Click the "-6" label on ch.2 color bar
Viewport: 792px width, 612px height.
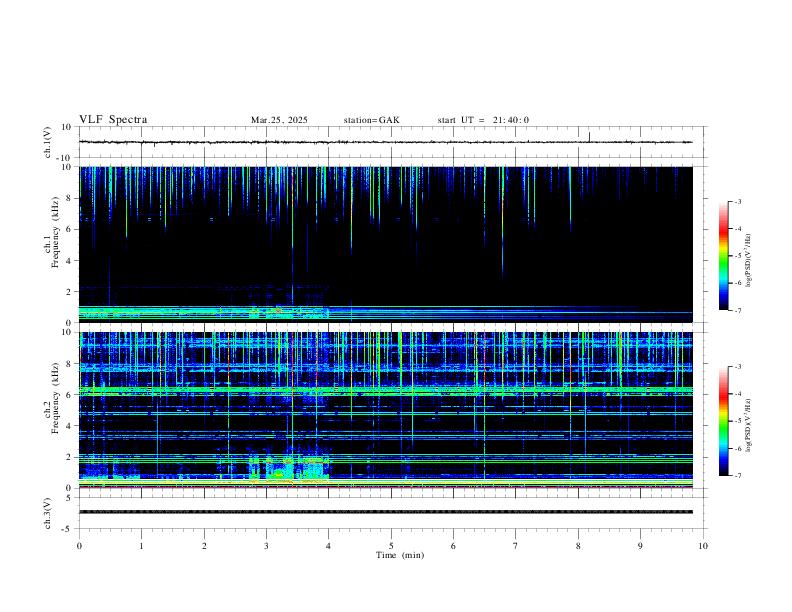pyautogui.click(x=737, y=448)
